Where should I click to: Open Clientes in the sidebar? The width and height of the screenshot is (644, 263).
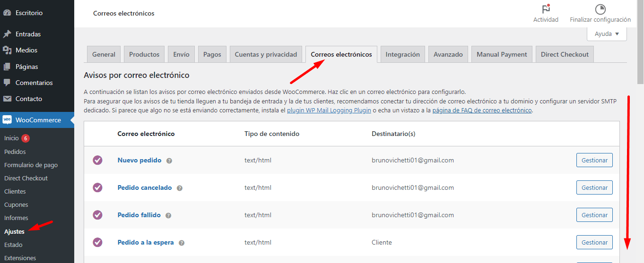[15, 191]
